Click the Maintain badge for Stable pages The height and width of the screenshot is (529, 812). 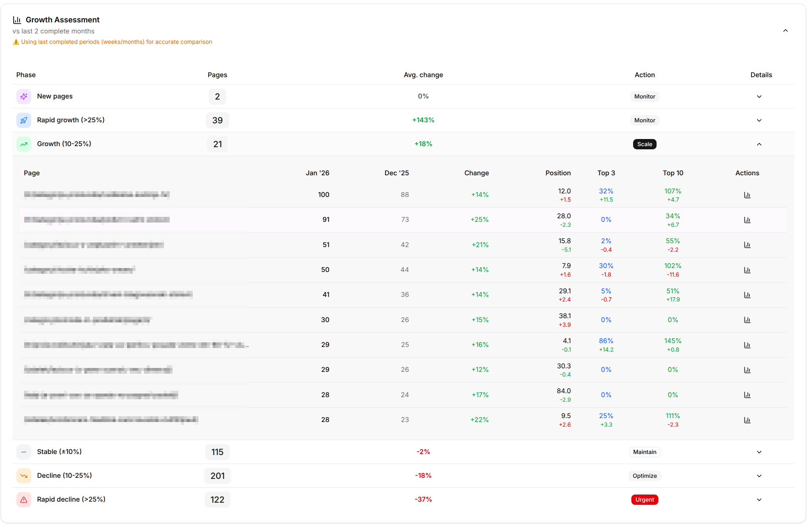pos(644,452)
